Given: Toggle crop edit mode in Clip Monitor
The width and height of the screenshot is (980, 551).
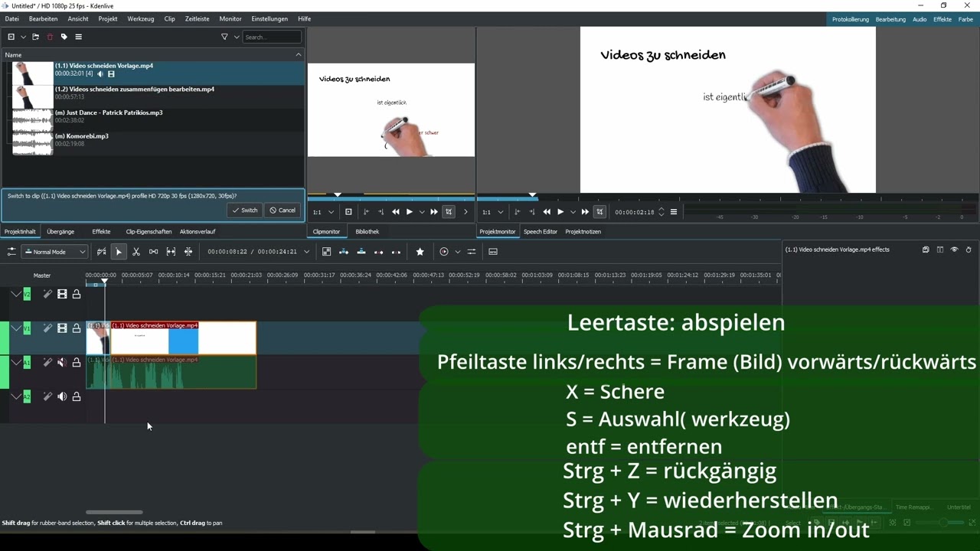Looking at the screenshot, I should tap(449, 212).
